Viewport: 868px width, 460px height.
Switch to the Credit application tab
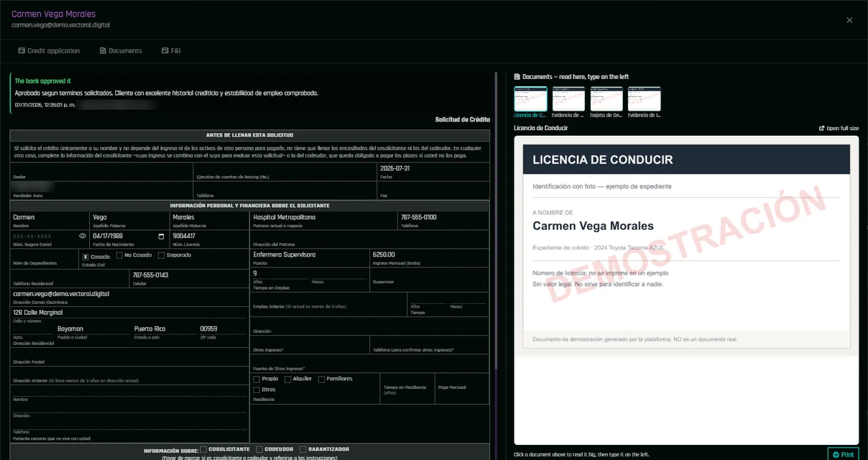(x=49, y=51)
